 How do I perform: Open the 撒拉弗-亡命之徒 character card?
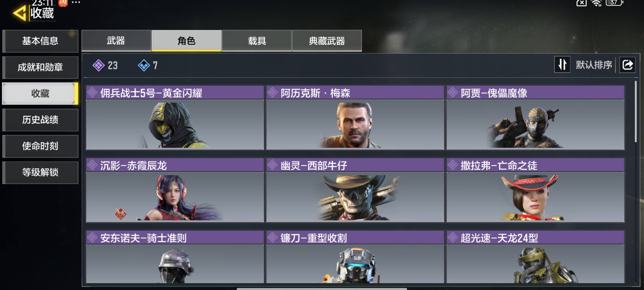click(x=535, y=190)
